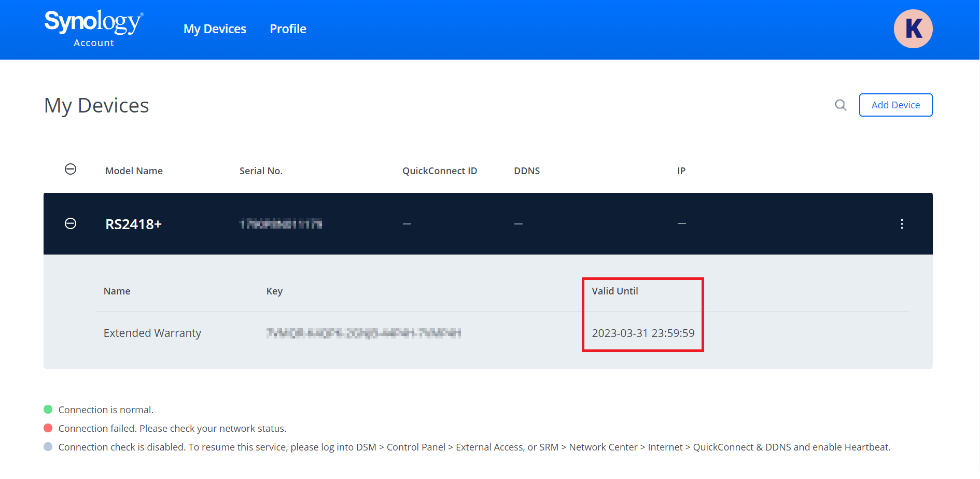Click the Valid Until column header
The image size is (980, 479).
[614, 291]
